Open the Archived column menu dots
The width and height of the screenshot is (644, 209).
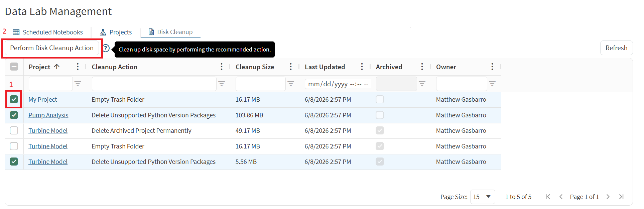coord(422,67)
